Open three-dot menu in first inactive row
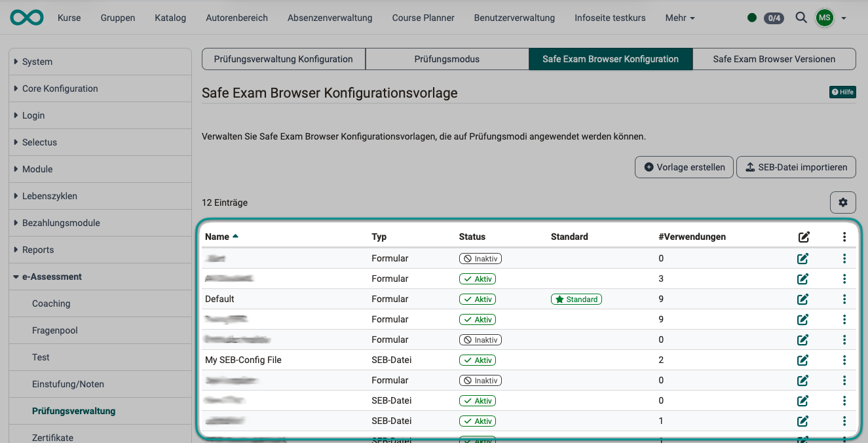The width and height of the screenshot is (868, 443). (844, 259)
